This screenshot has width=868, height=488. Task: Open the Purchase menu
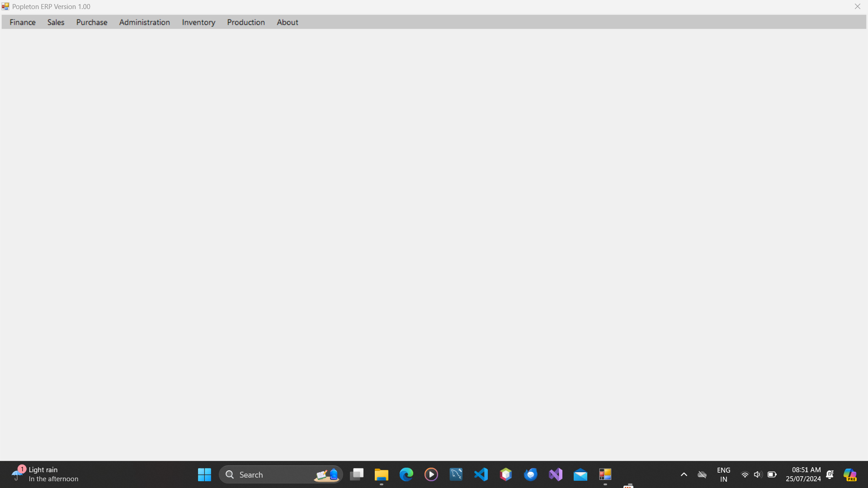click(92, 22)
